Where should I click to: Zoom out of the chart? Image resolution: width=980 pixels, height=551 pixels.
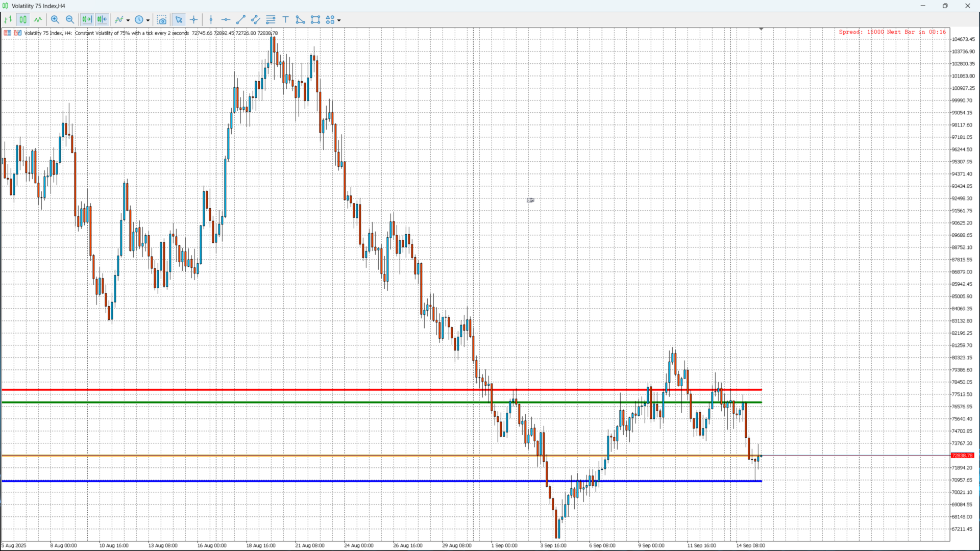click(x=70, y=20)
